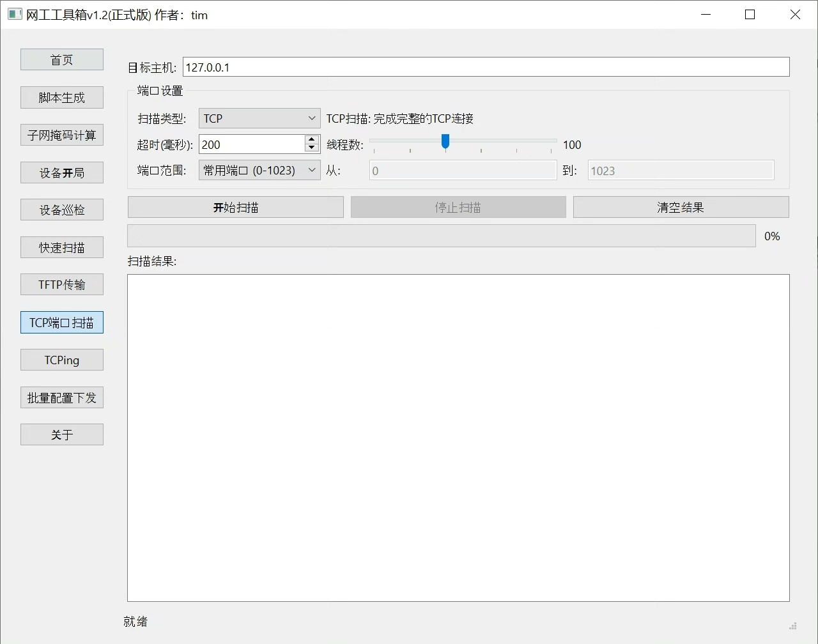Increase timeout with up arrow
Image resolution: width=818 pixels, height=644 pixels.
coord(311,140)
